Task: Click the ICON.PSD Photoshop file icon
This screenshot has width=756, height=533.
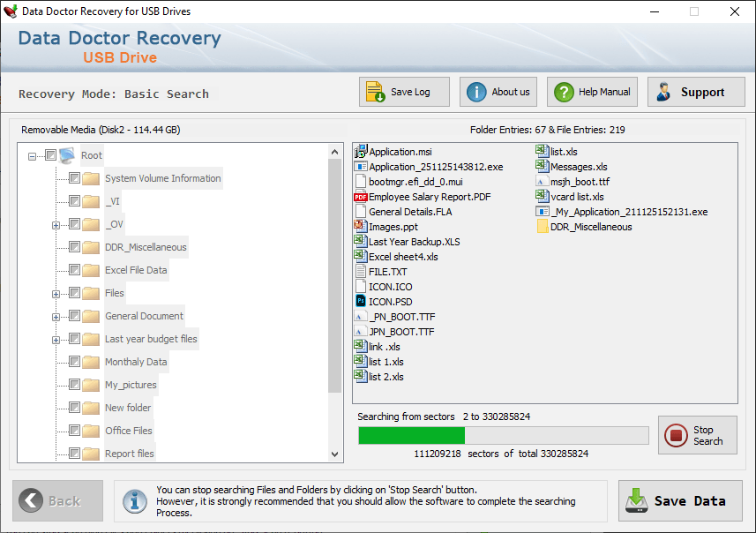Action: (x=360, y=301)
